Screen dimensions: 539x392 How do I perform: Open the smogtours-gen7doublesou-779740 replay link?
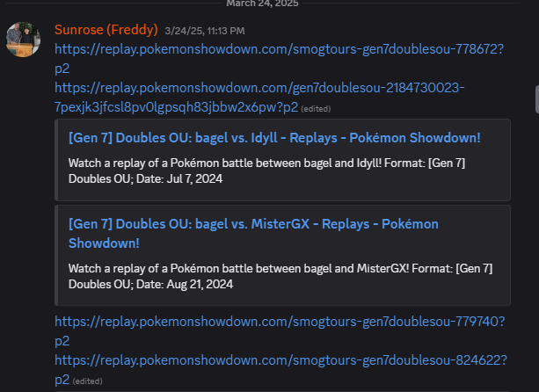pyautogui.click(x=280, y=331)
